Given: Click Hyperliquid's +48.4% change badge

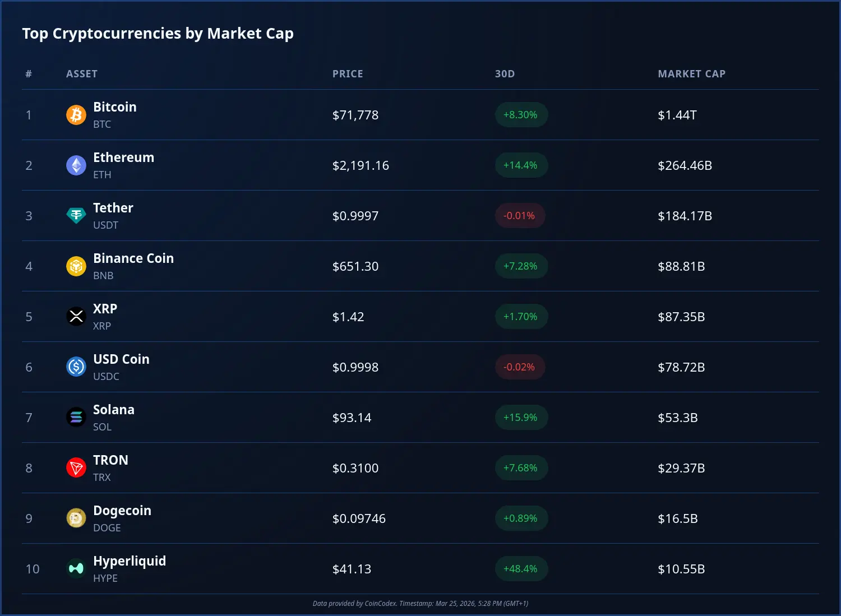Looking at the screenshot, I should point(521,569).
